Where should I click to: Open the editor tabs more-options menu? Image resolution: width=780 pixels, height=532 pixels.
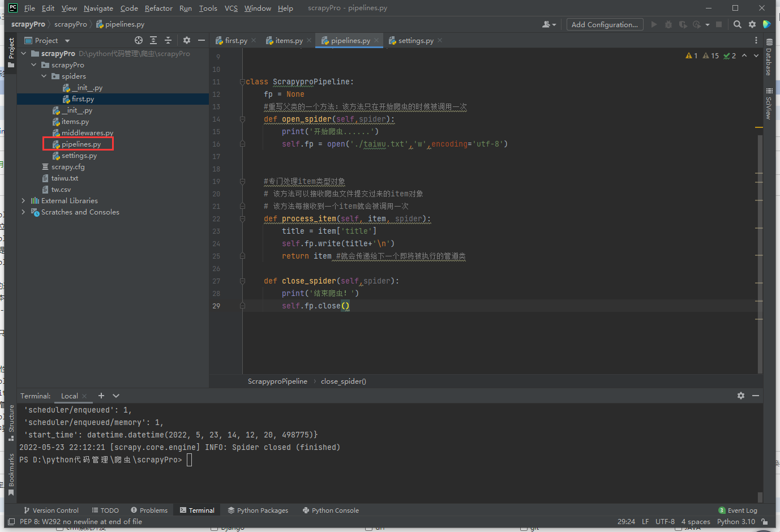point(756,40)
